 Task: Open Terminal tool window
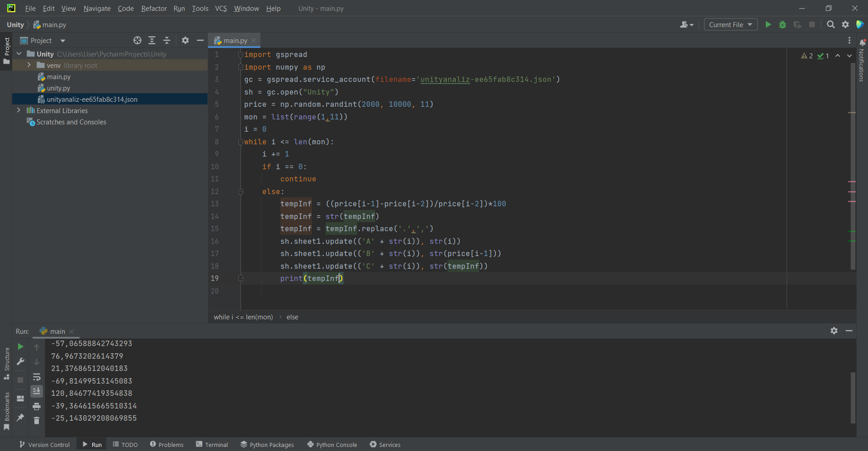point(212,445)
